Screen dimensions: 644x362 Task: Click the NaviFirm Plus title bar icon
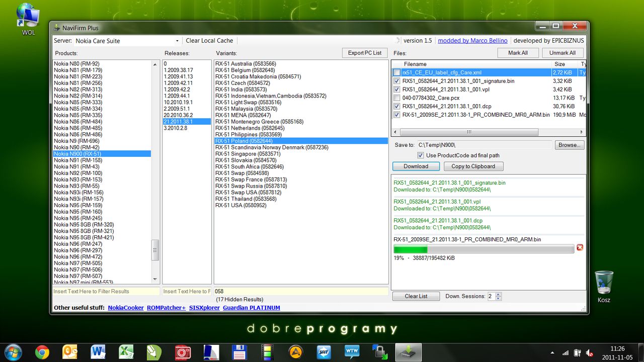(56, 28)
